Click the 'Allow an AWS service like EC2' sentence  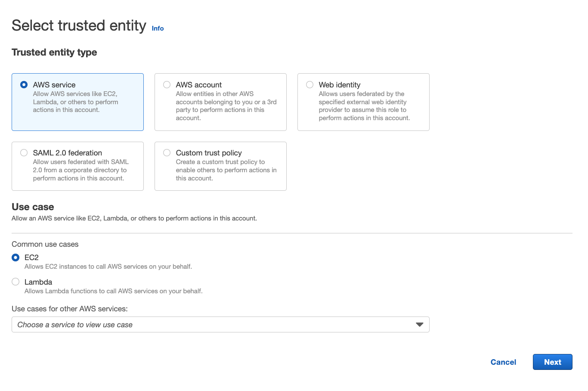pos(134,218)
